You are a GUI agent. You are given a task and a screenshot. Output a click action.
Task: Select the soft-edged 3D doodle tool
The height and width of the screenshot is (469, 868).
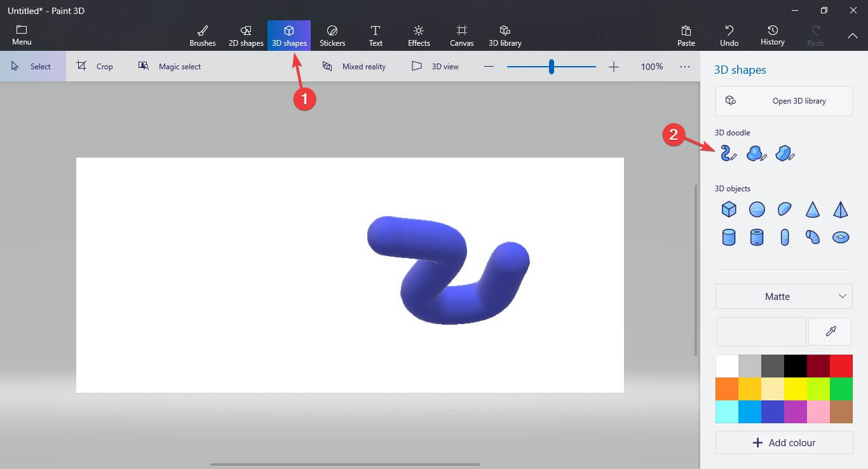(756, 153)
